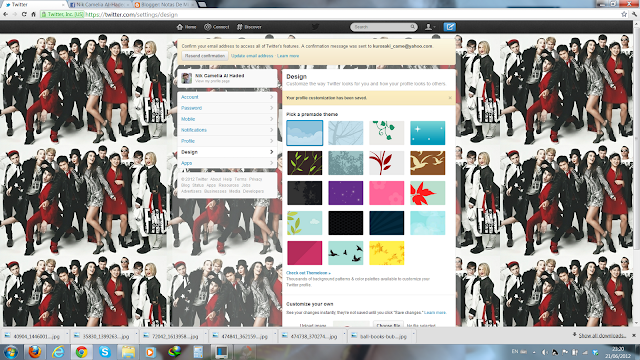The height and width of the screenshot is (360, 640).
Task: Open the Connect navigation item
Action: [x=217, y=27]
